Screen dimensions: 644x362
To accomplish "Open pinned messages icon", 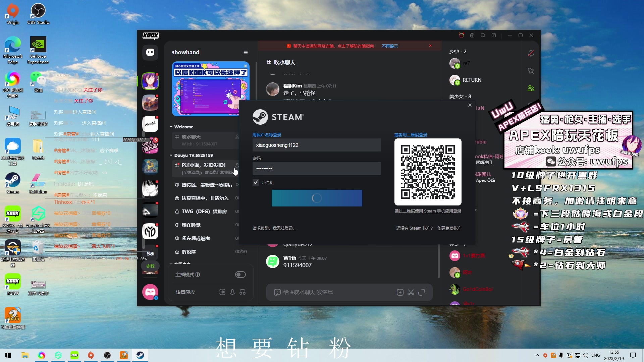I will (x=531, y=71).
